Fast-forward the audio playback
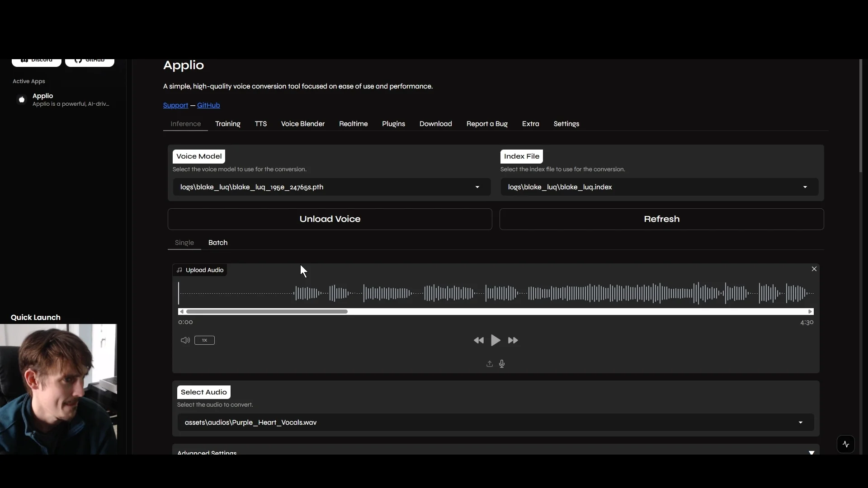Image resolution: width=868 pixels, height=488 pixels. pos(513,340)
